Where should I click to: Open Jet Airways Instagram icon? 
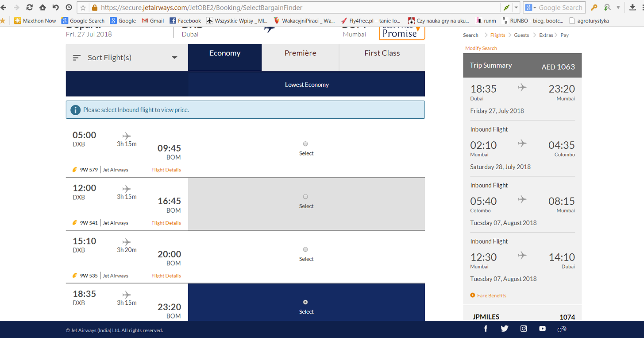(x=524, y=329)
